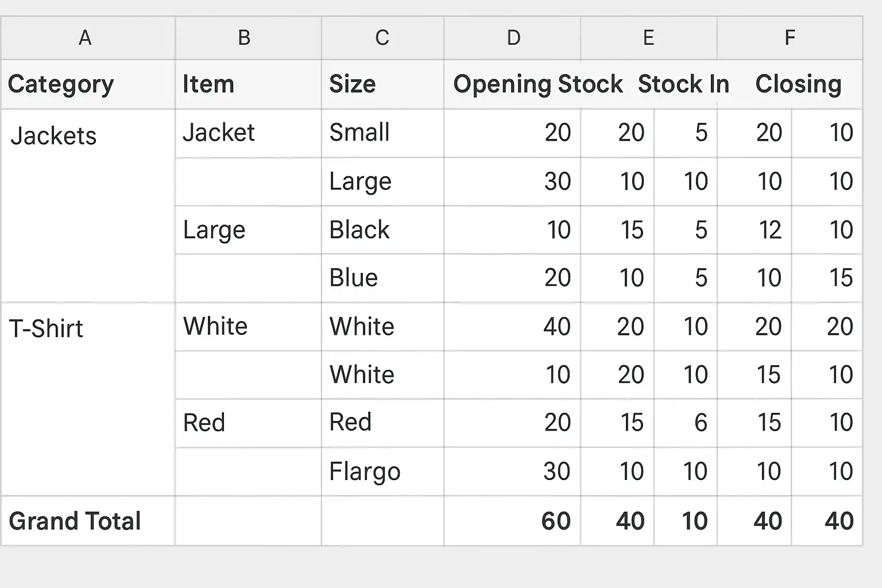This screenshot has height=588, width=882.
Task: Click the column C header
Action: coord(382,38)
